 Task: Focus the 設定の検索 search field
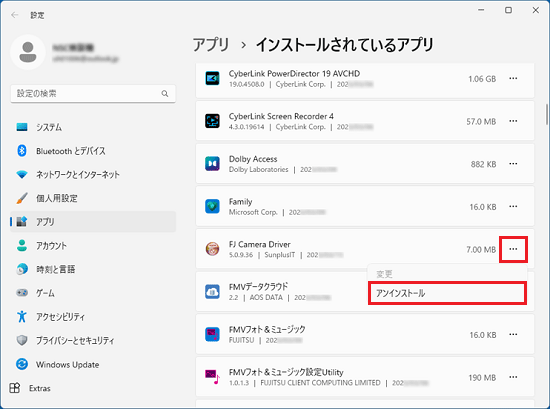point(93,94)
